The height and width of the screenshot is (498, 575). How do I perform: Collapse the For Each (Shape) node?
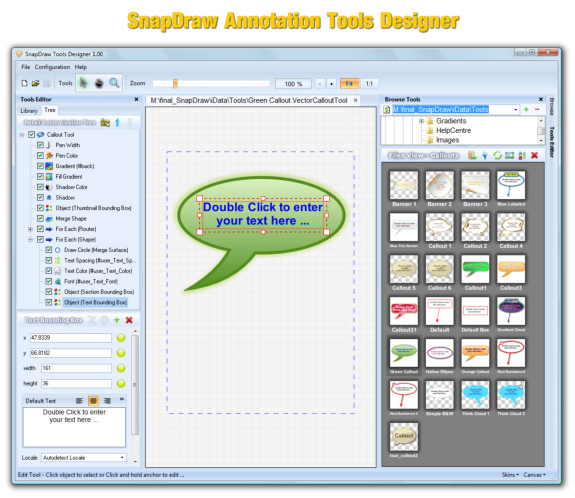(x=31, y=239)
